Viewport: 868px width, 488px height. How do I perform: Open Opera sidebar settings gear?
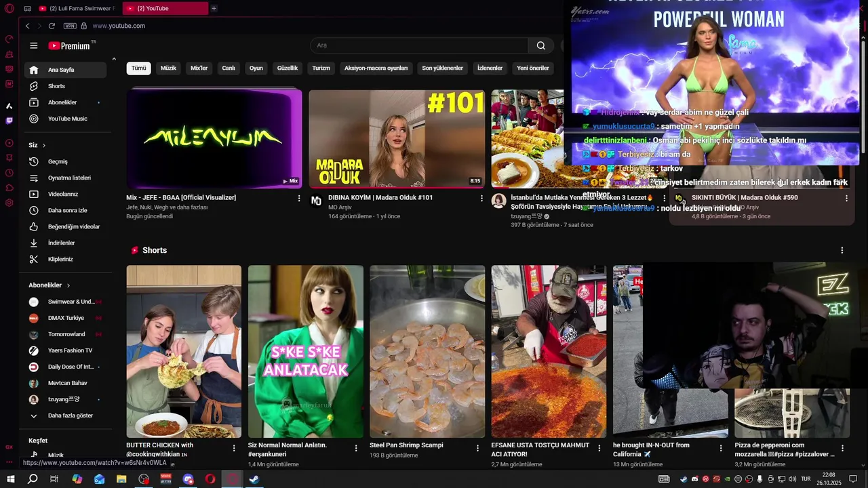coord(9,203)
